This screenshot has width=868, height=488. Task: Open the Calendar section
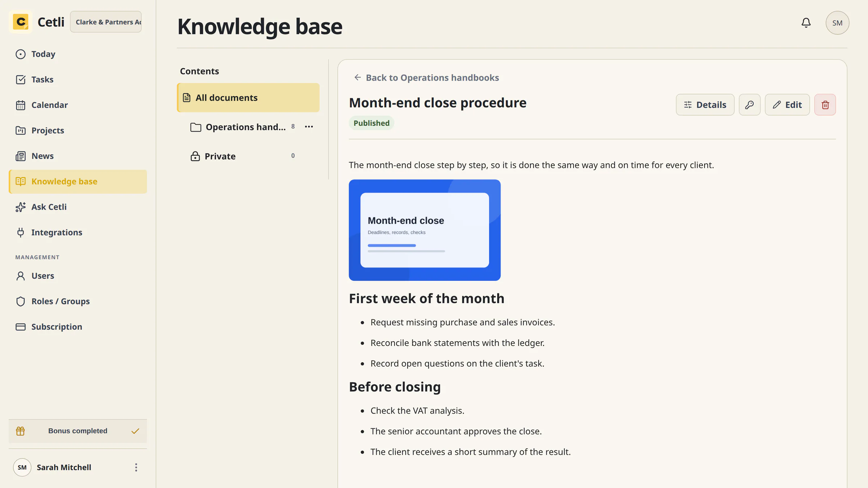point(78,105)
